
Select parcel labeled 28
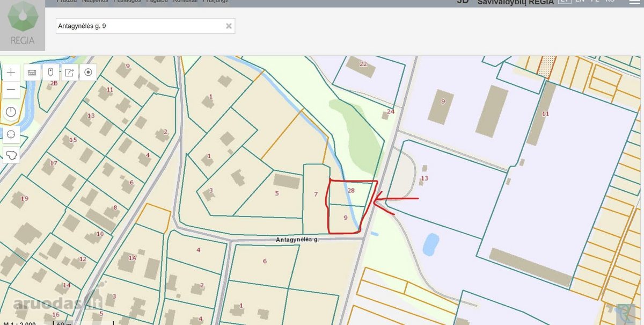pos(351,190)
